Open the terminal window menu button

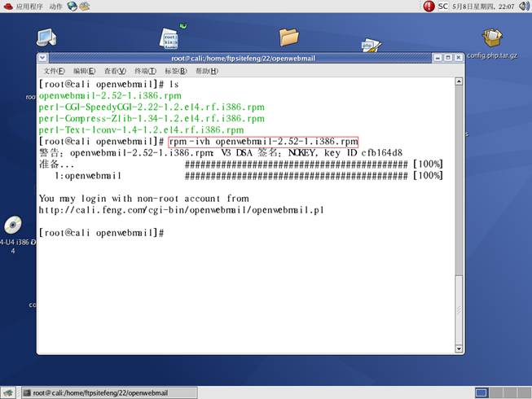(x=44, y=58)
